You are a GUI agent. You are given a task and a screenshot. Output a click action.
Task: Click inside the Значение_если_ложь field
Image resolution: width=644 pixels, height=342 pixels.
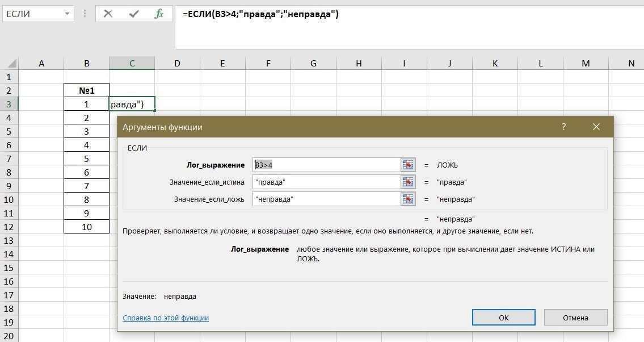coord(323,199)
